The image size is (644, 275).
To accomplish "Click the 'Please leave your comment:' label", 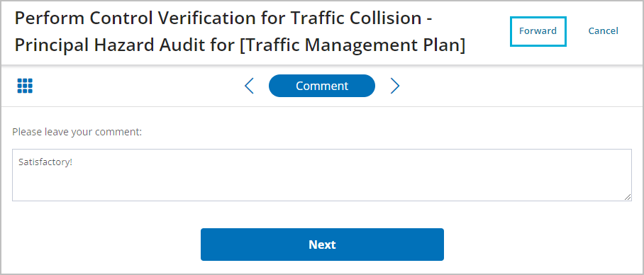I will 77,132.
